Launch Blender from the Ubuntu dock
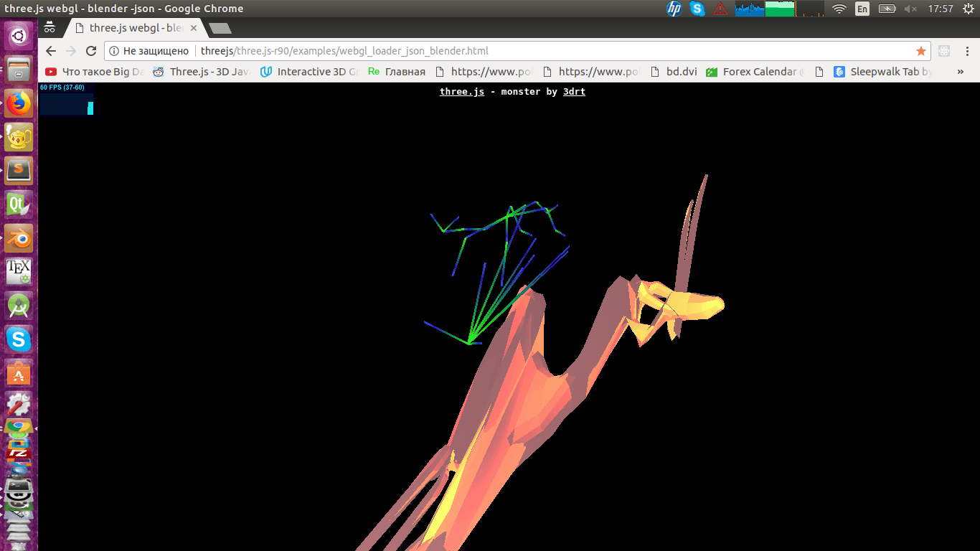The width and height of the screenshot is (980, 551). tap(19, 238)
